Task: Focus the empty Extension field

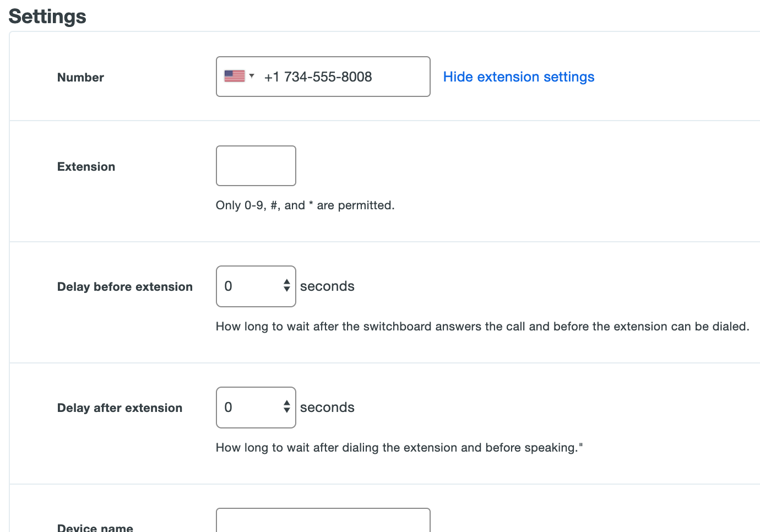Action: tap(256, 166)
